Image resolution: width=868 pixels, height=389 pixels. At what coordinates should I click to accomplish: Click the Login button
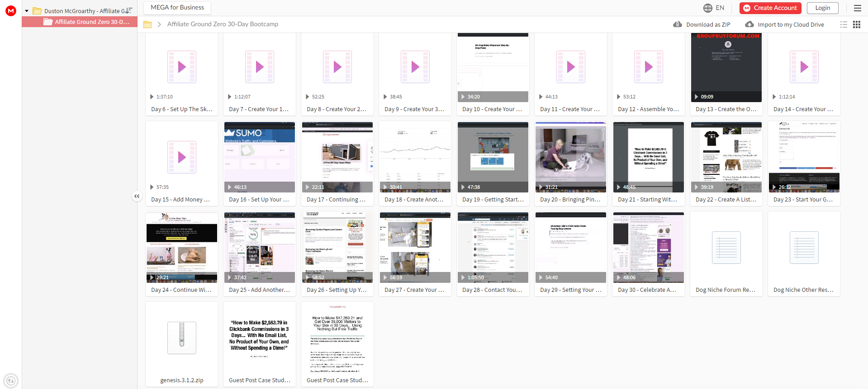(x=823, y=8)
